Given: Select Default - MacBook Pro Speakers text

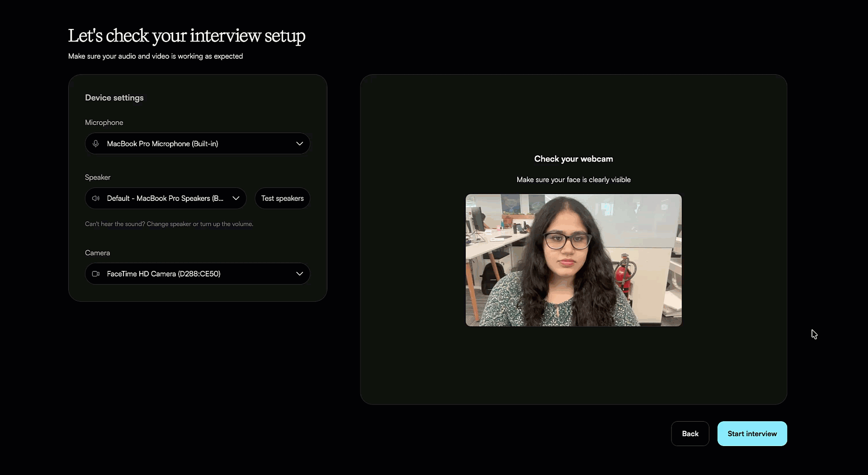Looking at the screenshot, I should [165, 198].
